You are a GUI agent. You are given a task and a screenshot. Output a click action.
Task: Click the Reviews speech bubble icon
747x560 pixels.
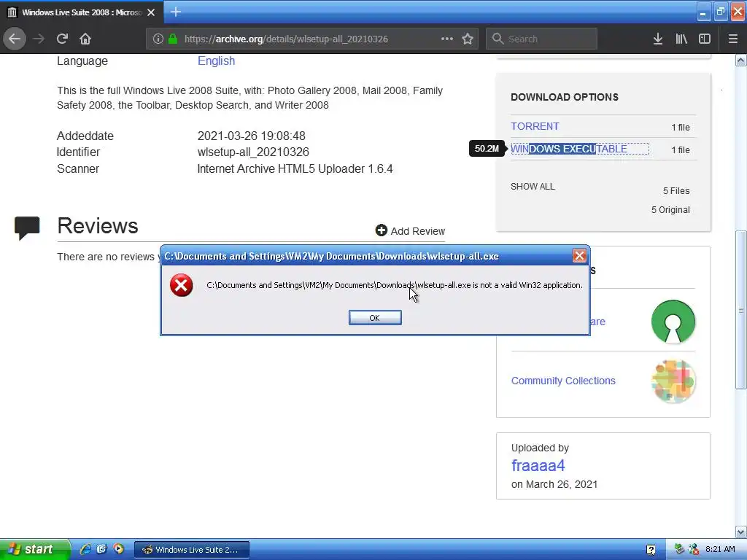[x=27, y=227]
